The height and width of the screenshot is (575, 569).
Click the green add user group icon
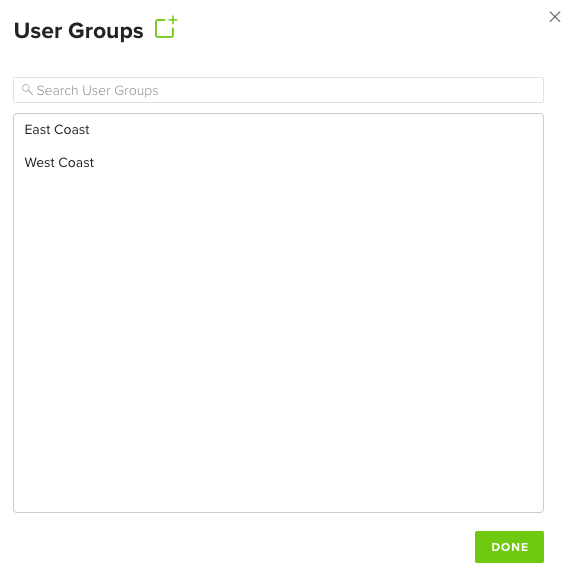(x=166, y=27)
